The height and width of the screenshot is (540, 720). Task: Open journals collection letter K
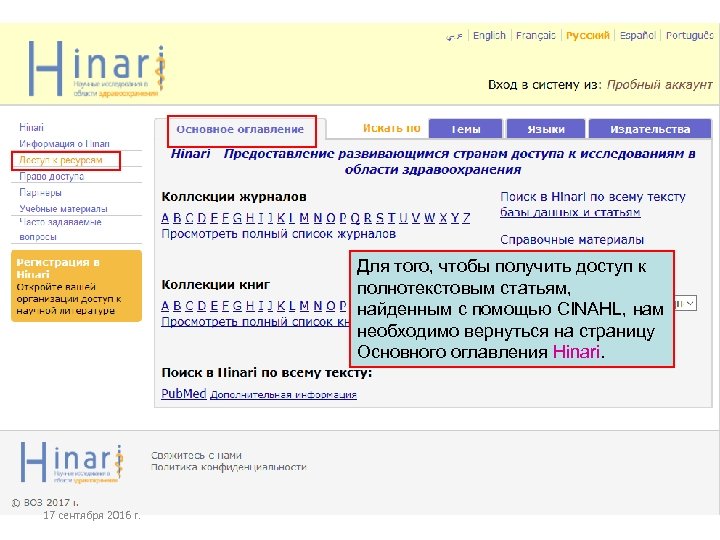click(x=281, y=218)
